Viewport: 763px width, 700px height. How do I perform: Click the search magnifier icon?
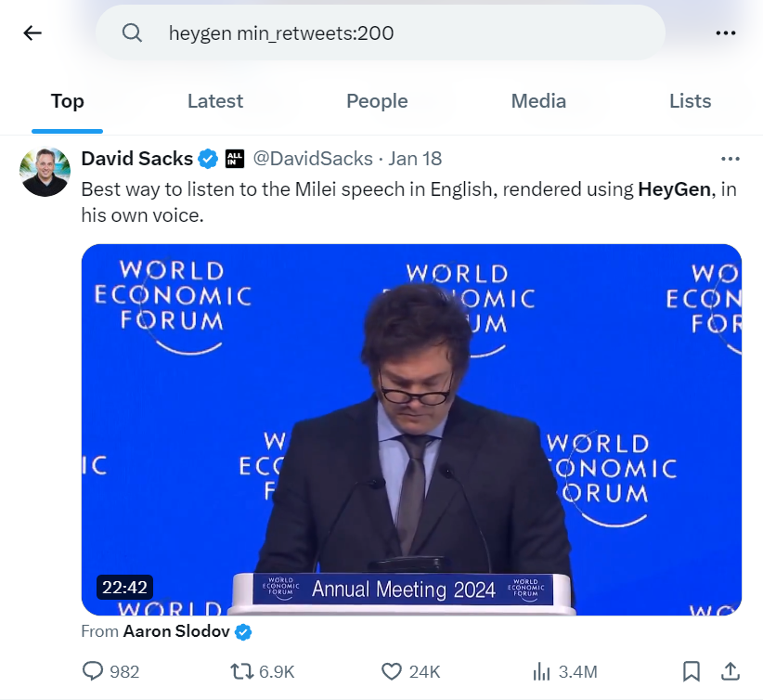click(132, 32)
